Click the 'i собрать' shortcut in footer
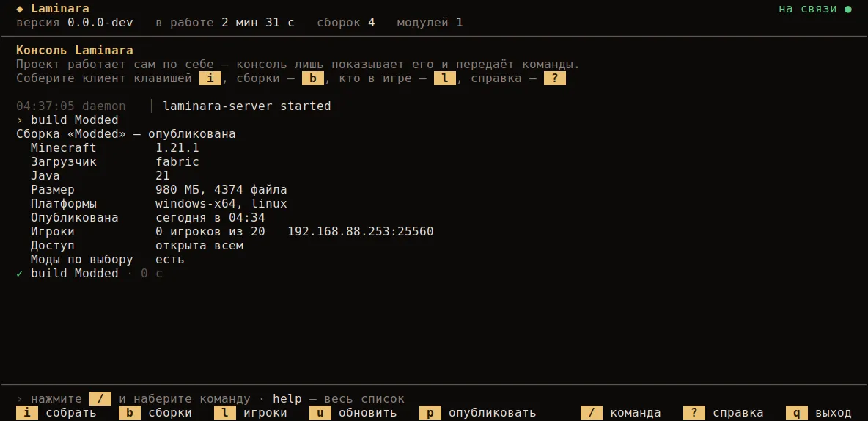Screen dimensions: 868x421 (x=56, y=413)
